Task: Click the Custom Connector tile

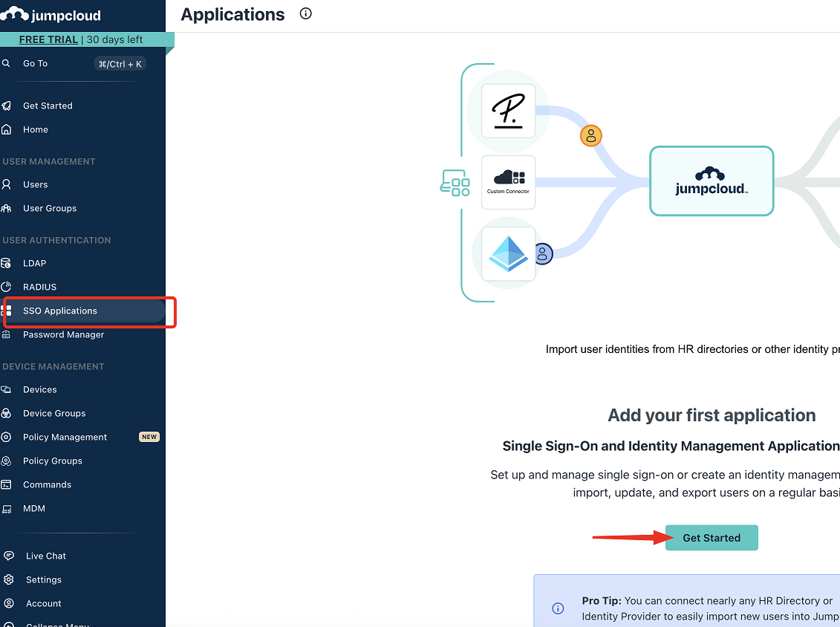Action: click(x=509, y=182)
